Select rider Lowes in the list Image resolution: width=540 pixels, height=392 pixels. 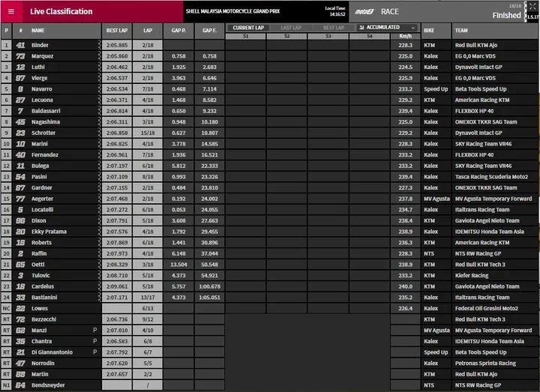tap(40, 308)
